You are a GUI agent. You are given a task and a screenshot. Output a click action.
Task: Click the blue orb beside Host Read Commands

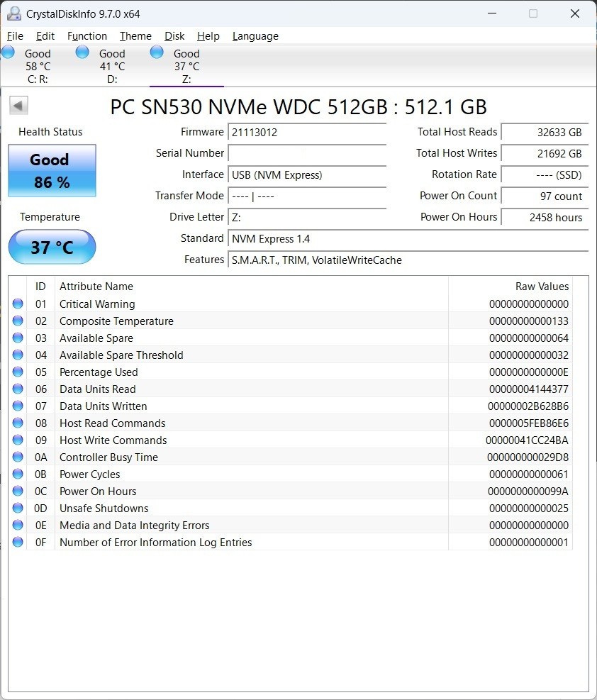click(x=18, y=423)
